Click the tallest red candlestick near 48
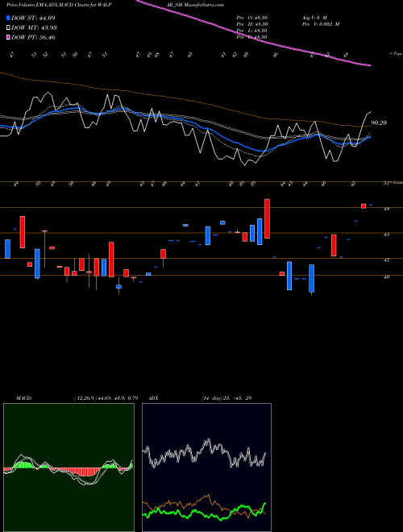This screenshot has height=532, width=403. [x=268, y=218]
